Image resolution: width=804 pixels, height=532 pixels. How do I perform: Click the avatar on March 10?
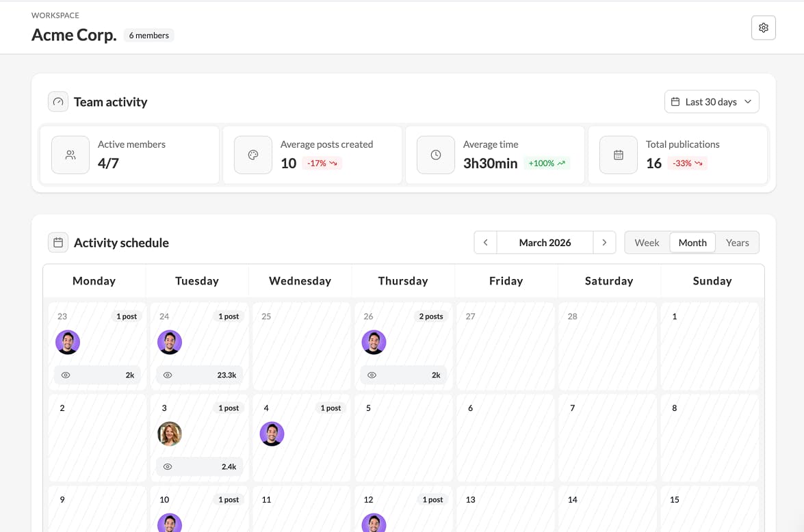click(170, 523)
